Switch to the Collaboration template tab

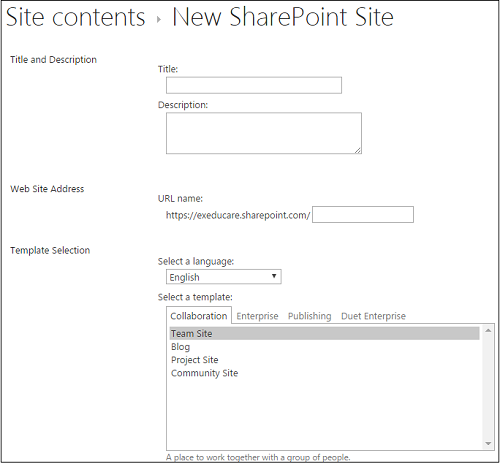click(199, 316)
